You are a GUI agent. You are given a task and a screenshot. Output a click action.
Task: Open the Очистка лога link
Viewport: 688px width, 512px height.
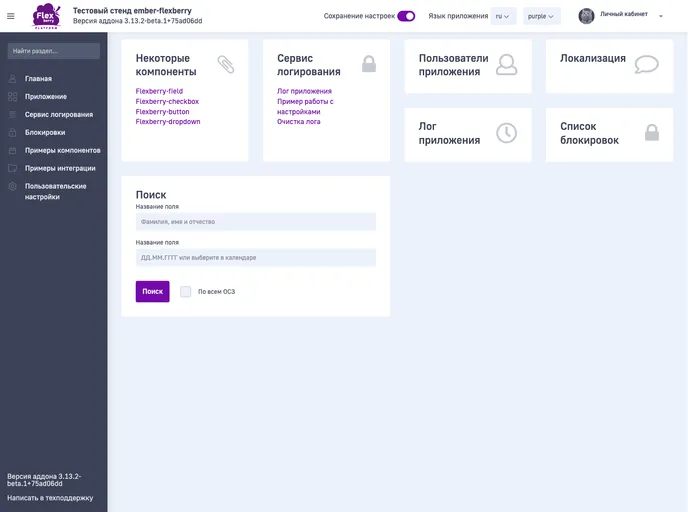pyautogui.click(x=299, y=122)
